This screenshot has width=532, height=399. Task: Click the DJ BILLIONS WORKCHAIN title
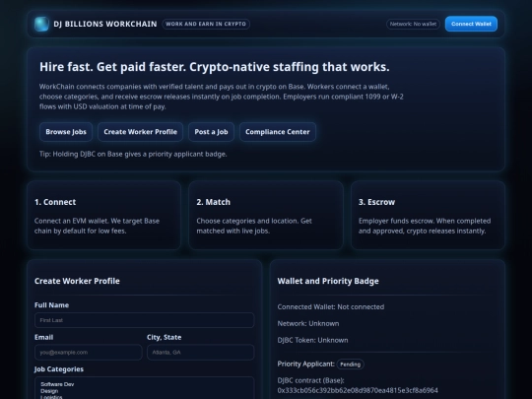(x=105, y=24)
